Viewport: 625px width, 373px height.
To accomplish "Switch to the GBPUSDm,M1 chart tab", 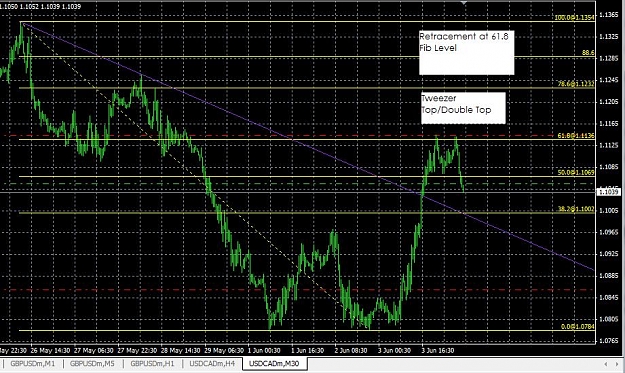I will click(33, 363).
